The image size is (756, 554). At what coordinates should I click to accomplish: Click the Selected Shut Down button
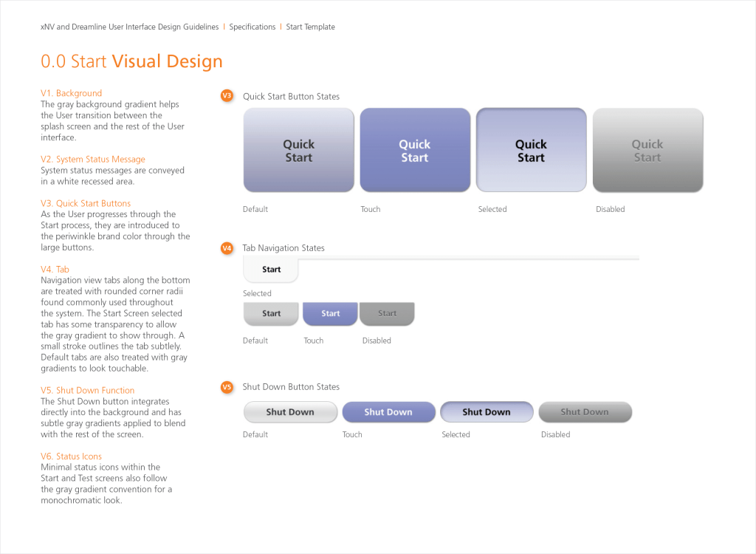point(487,412)
